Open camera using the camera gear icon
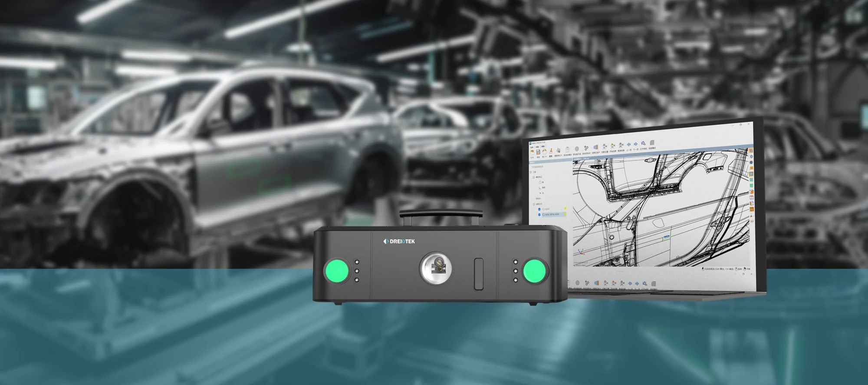The height and width of the screenshot is (385, 868). coord(643,143)
